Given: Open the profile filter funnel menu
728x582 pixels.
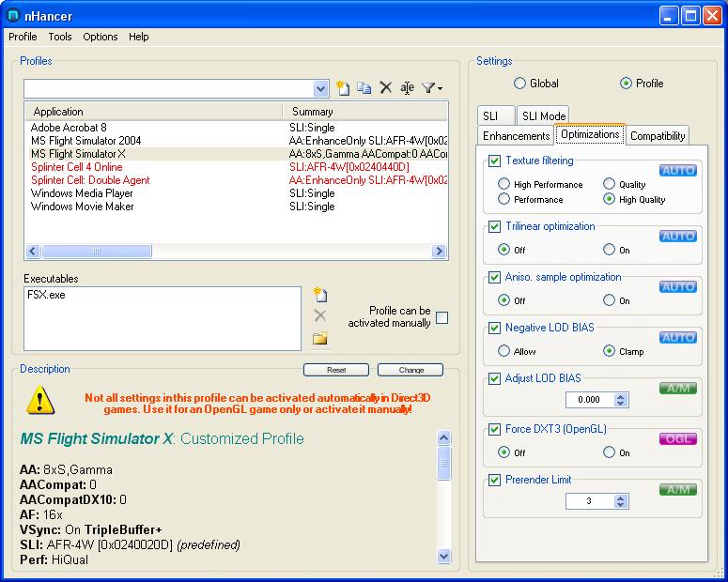Looking at the screenshot, I should coord(431,88).
